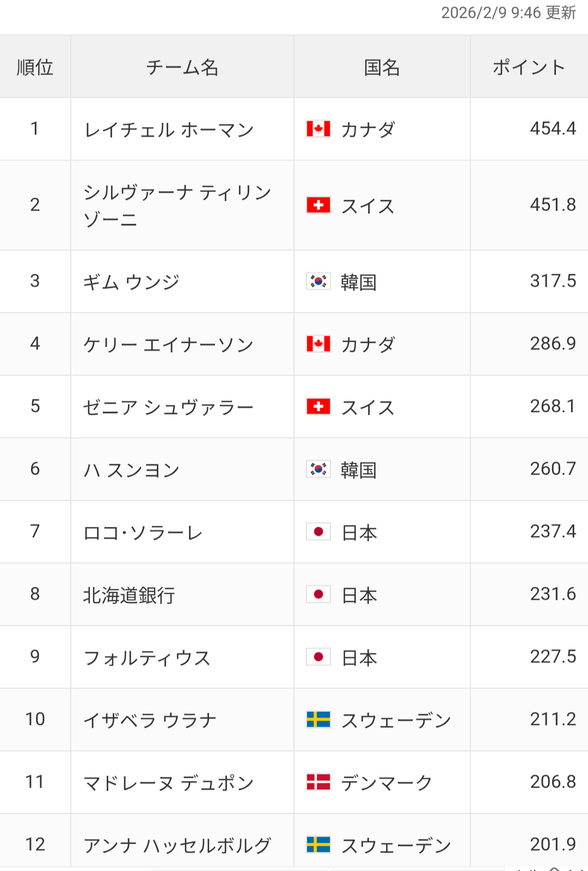Click the Korea flag beside ギム ウンジ
Viewport: 588px width, 871px height.
[x=318, y=281]
